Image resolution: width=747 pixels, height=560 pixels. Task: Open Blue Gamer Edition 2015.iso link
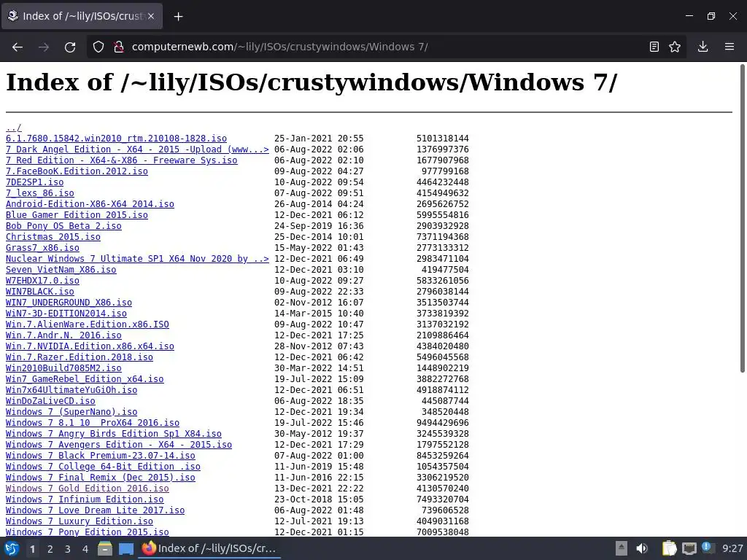(x=77, y=215)
